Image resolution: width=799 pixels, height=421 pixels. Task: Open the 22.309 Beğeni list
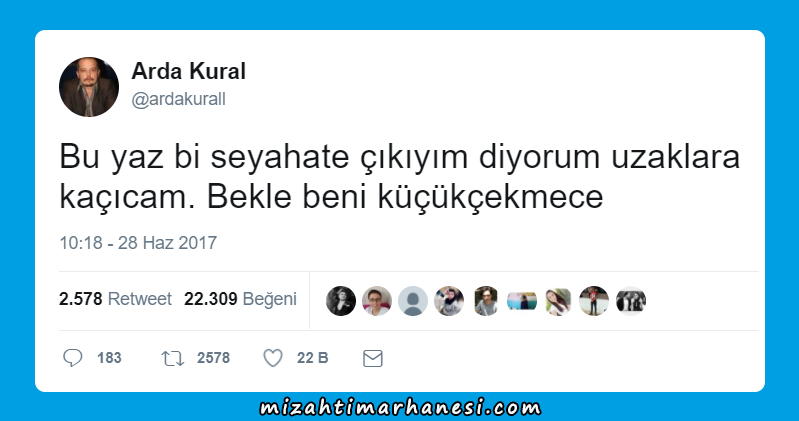[x=240, y=299]
